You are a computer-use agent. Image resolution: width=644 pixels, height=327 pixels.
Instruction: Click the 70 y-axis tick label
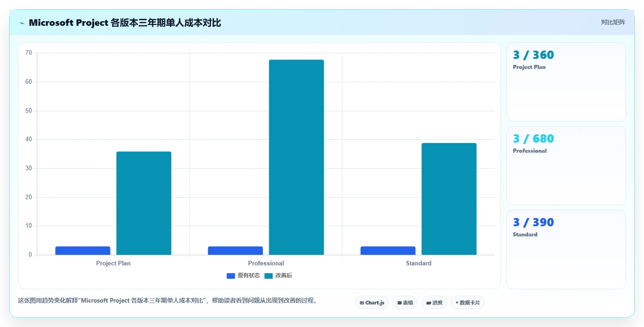[29, 53]
